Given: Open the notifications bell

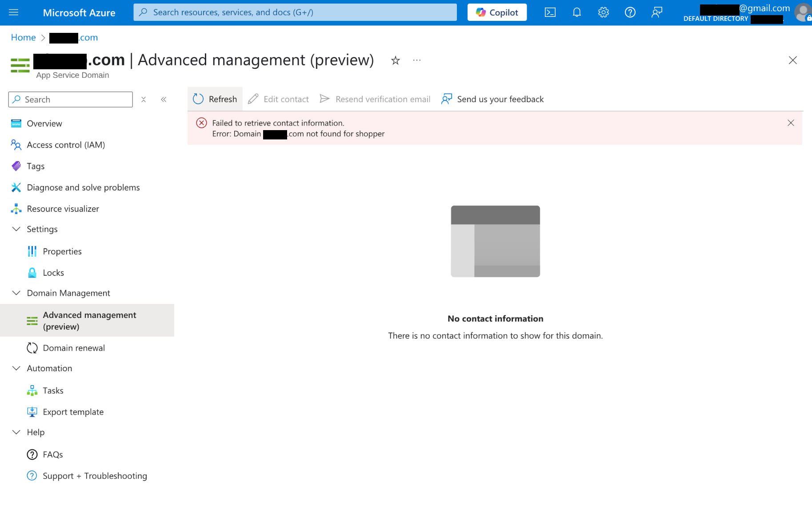Looking at the screenshot, I should (577, 12).
